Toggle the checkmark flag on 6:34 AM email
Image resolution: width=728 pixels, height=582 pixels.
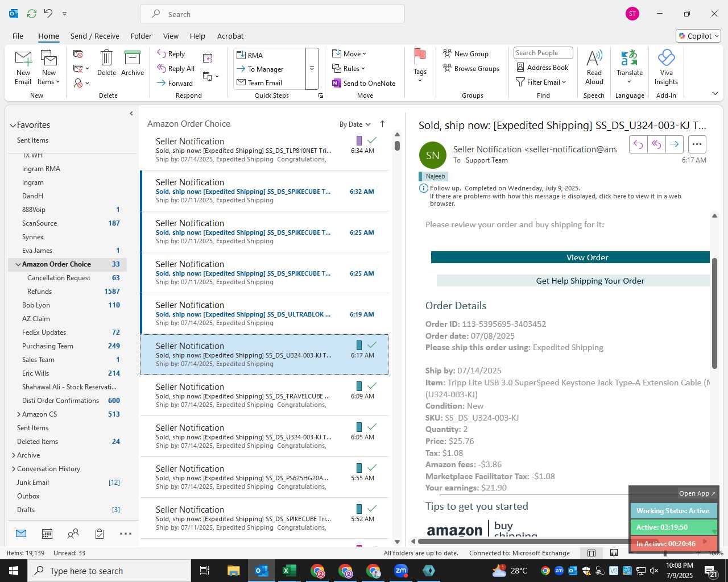pyautogui.click(x=372, y=140)
